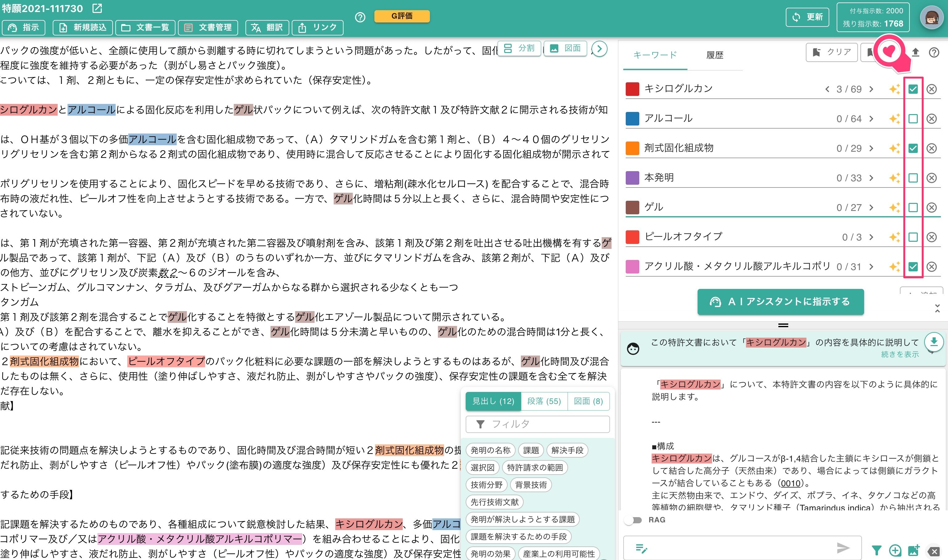Select the 段落 (55) tab
The height and width of the screenshot is (560, 948).
(544, 401)
